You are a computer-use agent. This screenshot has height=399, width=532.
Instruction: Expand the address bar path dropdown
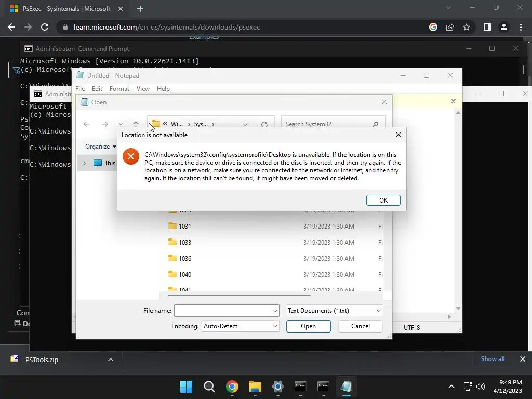point(245,124)
